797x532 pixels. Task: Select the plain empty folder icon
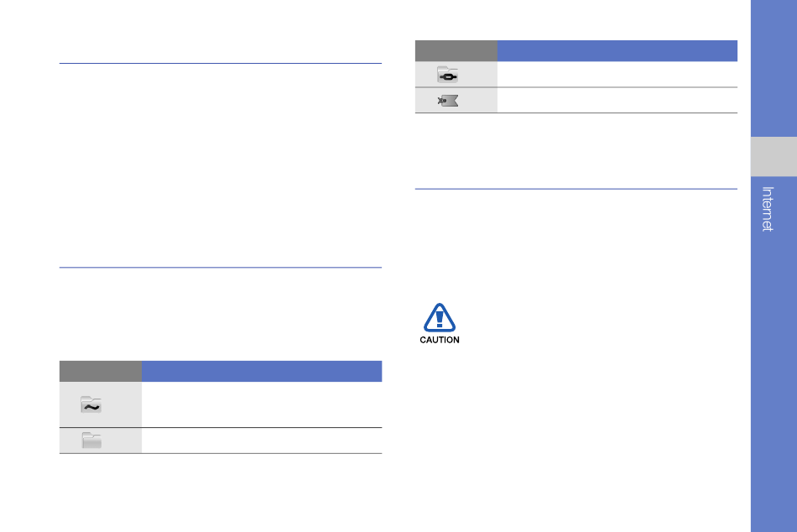click(x=91, y=441)
